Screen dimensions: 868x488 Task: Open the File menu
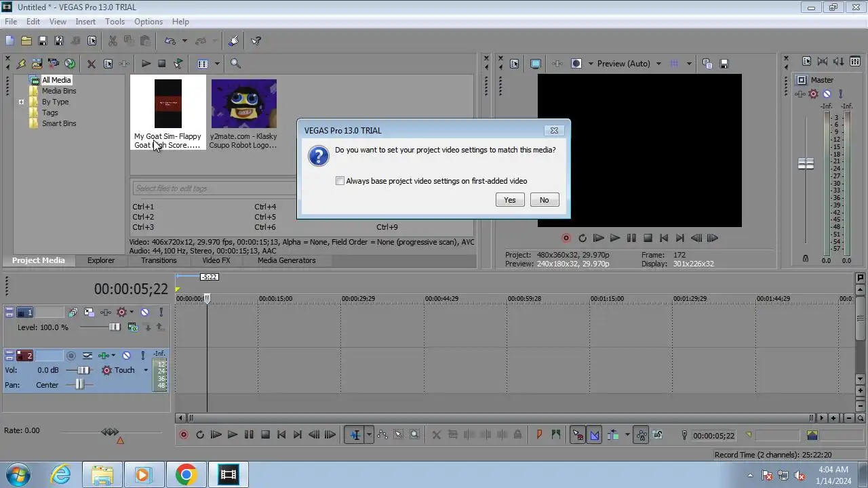(x=11, y=22)
